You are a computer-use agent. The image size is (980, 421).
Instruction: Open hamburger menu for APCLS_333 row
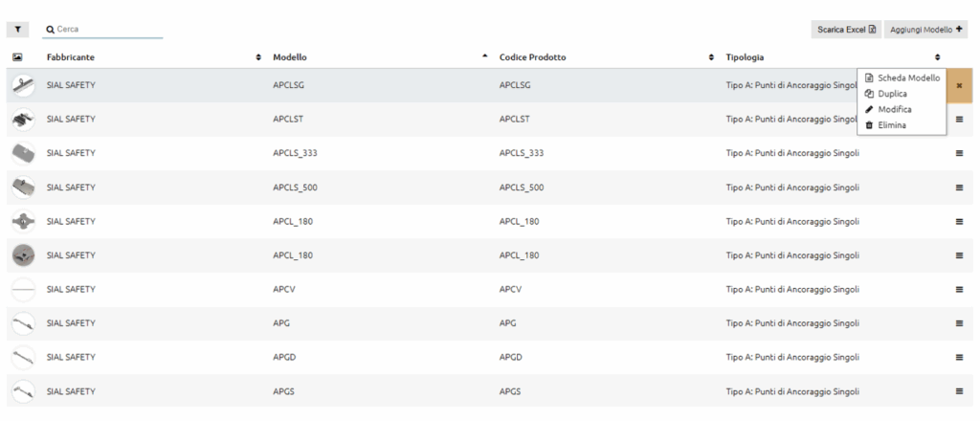click(x=959, y=153)
